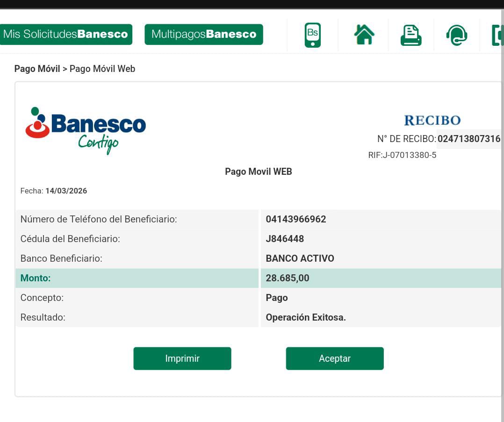
Task: Click the BANCO ACTIVO value
Action: 300,258
